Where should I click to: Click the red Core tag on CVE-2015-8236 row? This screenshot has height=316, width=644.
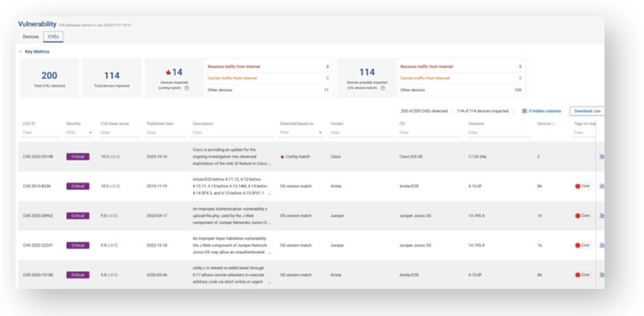[583, 186]
